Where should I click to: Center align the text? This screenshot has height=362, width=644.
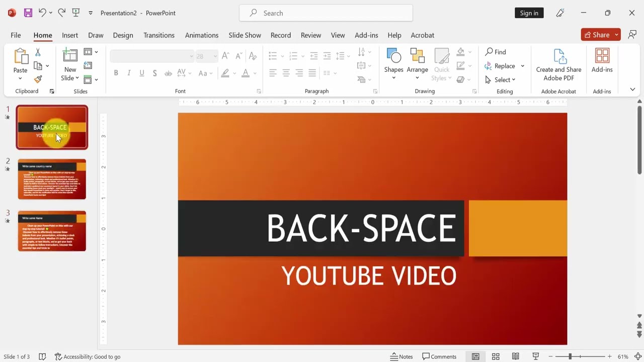tap(286, 73)
